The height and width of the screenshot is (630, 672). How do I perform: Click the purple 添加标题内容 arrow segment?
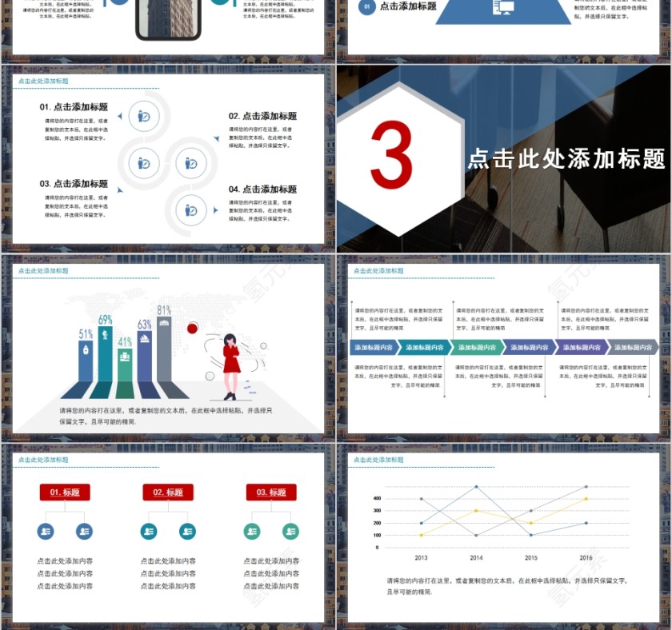[582, 347]
